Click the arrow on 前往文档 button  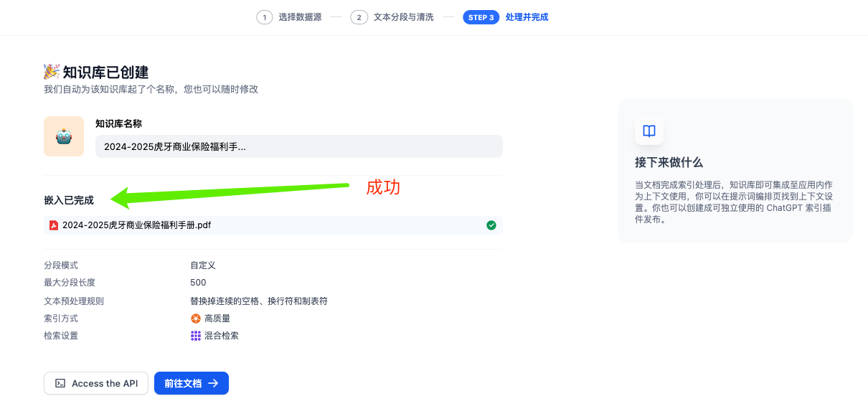213,384
